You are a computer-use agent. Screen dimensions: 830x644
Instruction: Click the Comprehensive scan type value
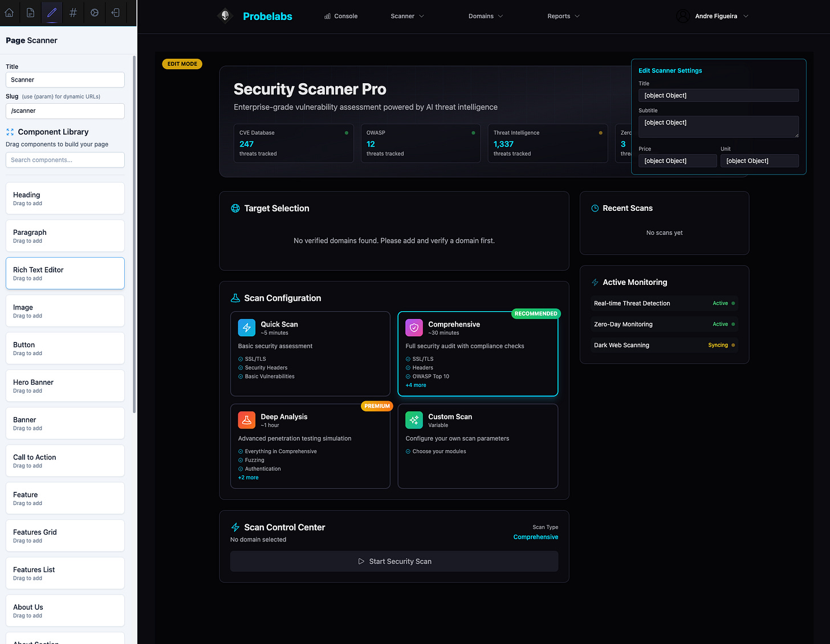(x=536, y=537)
